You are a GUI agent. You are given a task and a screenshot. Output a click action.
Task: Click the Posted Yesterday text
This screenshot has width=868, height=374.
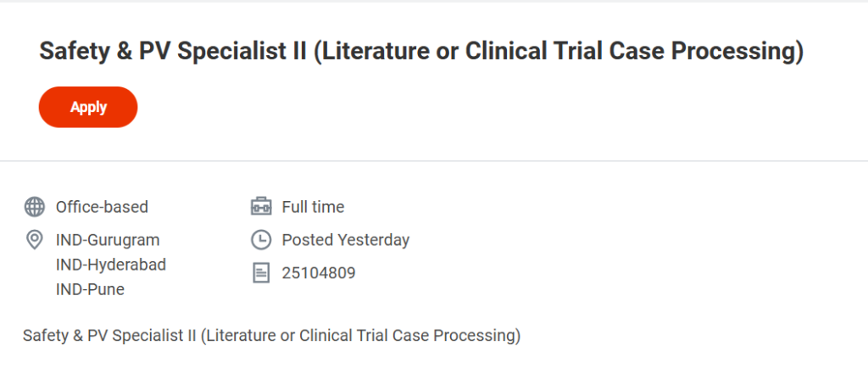346,240
